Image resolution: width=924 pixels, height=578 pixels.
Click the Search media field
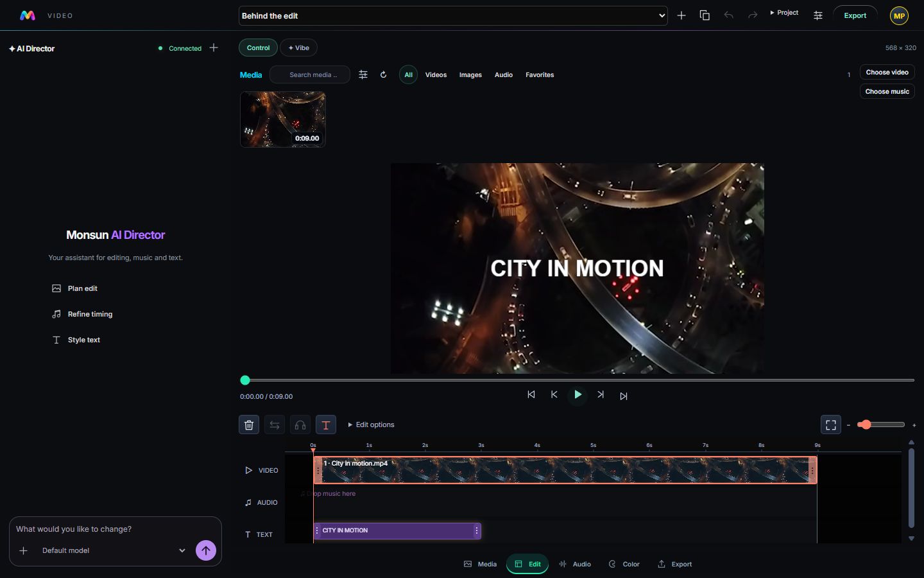tap(310, 74)
